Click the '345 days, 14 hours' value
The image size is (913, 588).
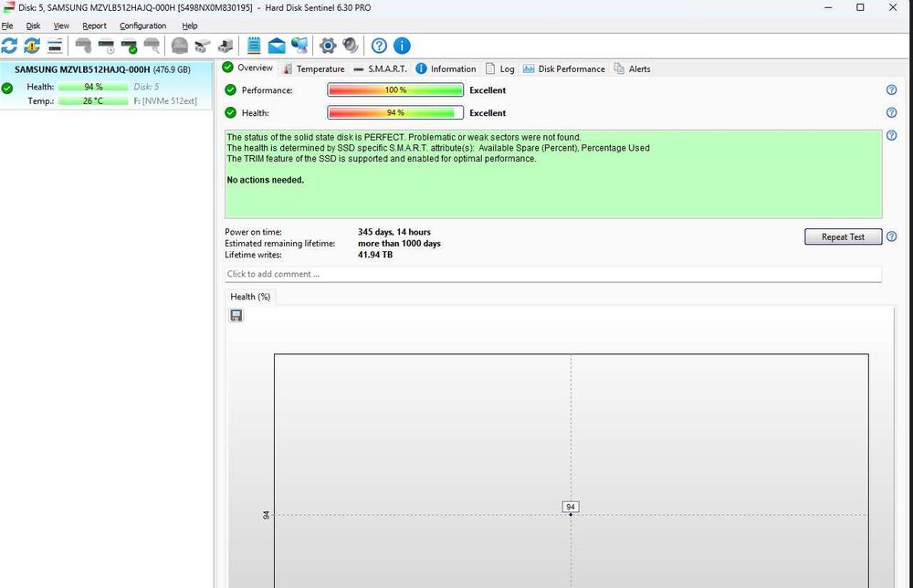point(394,232)
